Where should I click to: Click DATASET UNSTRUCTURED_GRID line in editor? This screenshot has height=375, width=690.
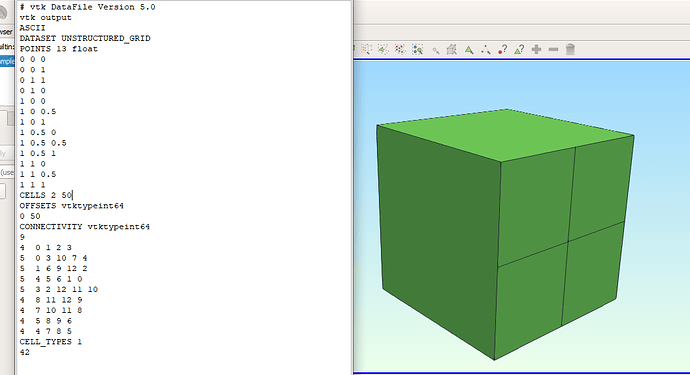[85, 38]
